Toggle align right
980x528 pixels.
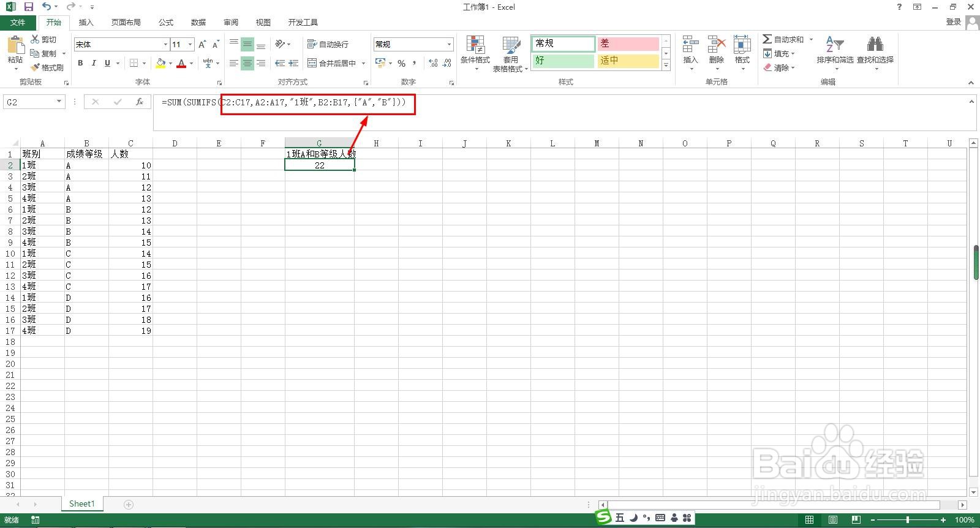pos(261,63)
